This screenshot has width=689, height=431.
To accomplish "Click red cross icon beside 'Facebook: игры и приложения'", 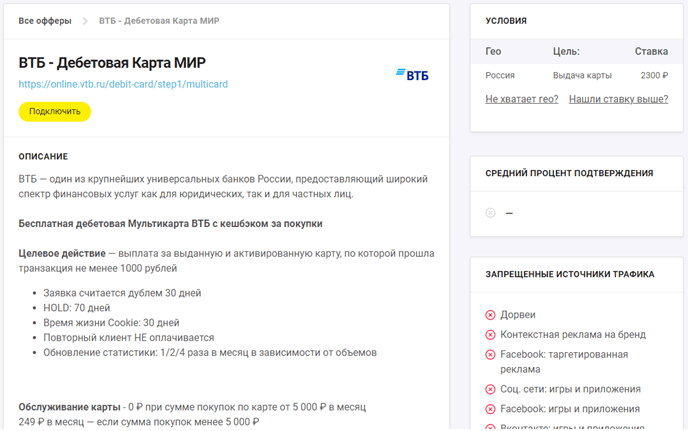I will pyautogui.click(x=490, y=409).
